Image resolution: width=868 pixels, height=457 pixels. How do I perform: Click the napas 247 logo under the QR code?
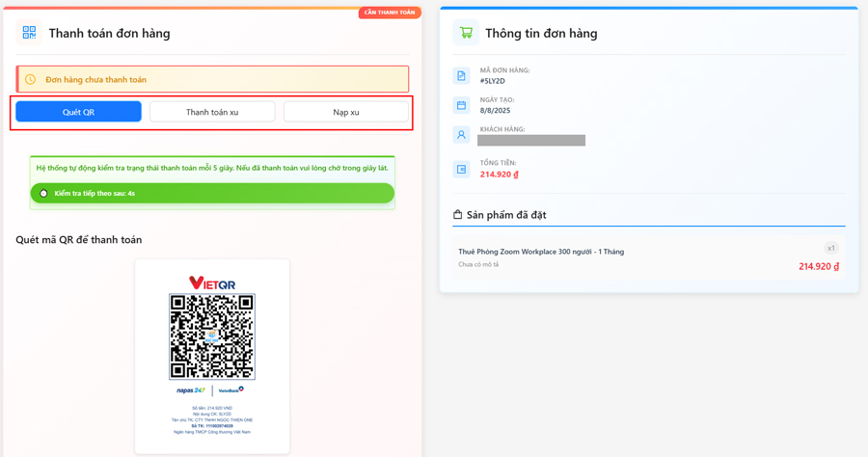pyautogui.click(x=191, y=390)
